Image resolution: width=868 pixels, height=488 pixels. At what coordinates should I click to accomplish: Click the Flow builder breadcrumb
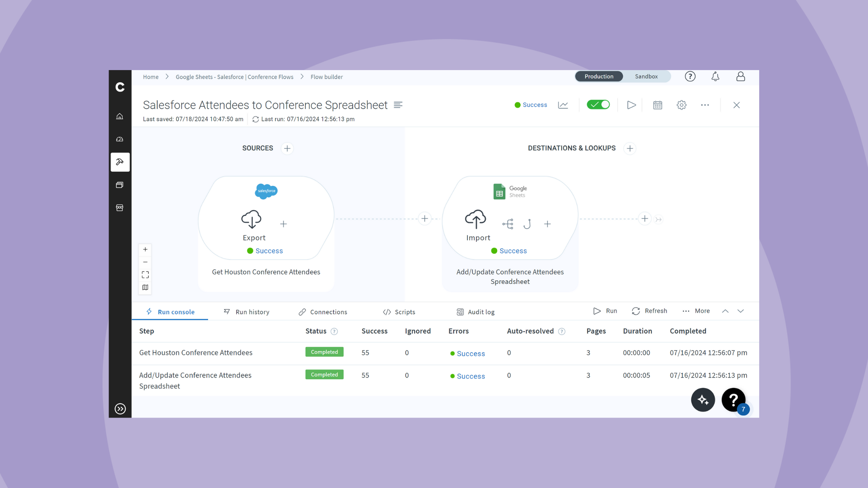(327, 77)
